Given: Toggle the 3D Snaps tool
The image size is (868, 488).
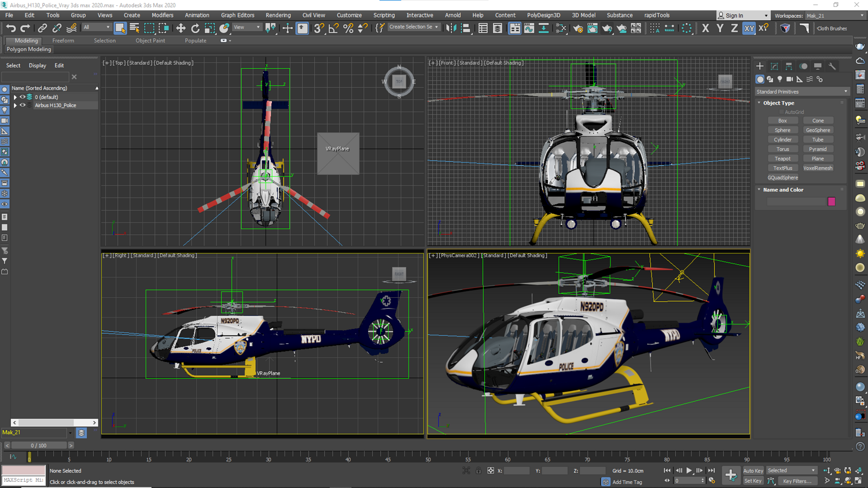Looking at the screenshot, I should tap(319, 28).
